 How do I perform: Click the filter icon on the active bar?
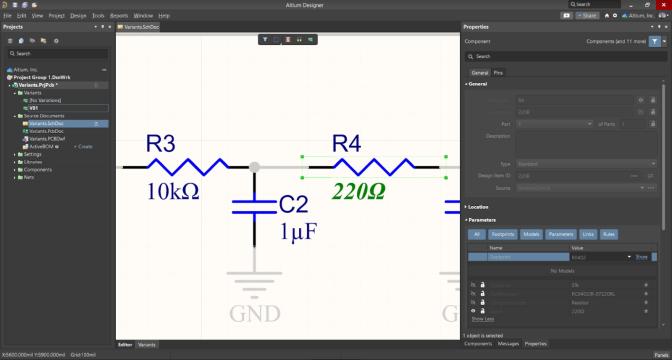click(265, 39)
